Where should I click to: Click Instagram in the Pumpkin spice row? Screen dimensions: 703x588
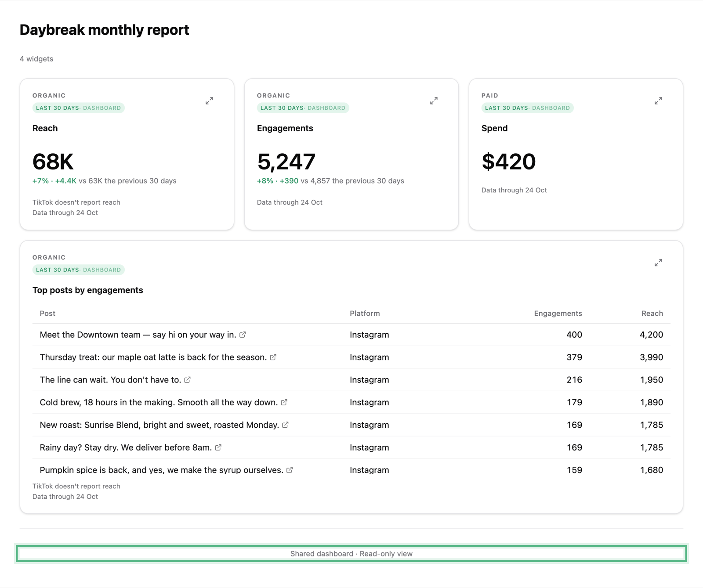(370, 470)
